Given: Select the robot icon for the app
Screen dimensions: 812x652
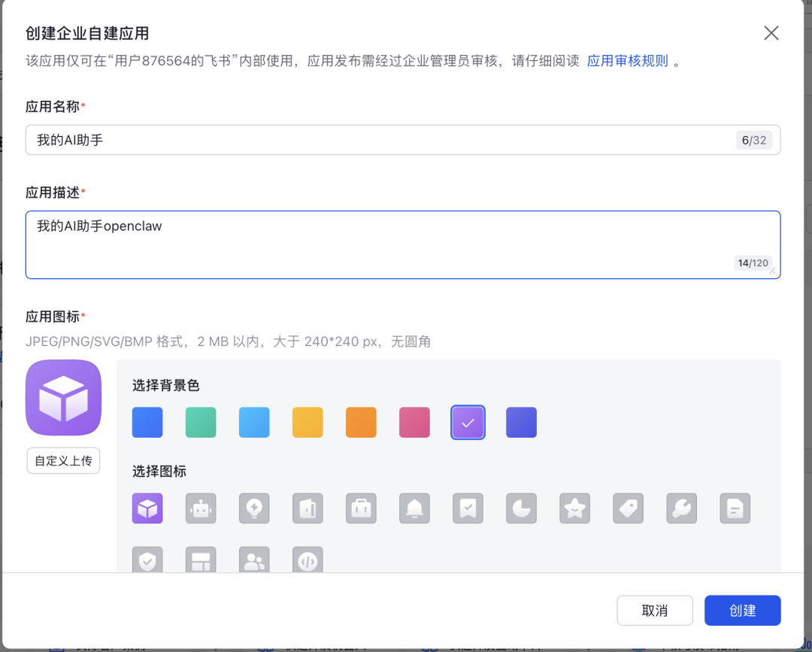Looking at the screenshot, I should [201, 508].
